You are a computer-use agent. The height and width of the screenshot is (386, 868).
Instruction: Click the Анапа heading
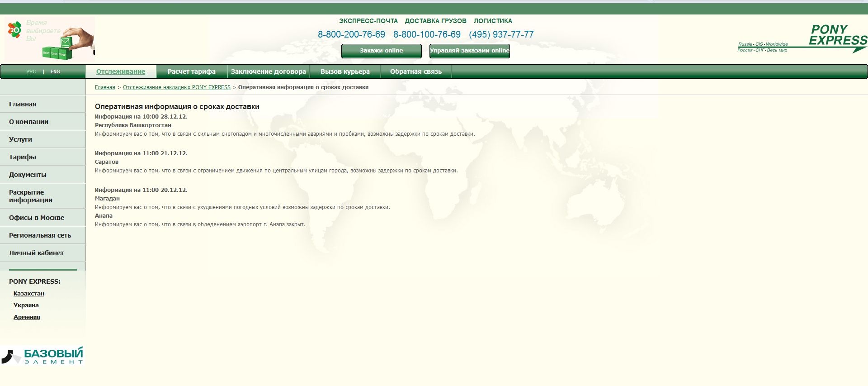[x=104, y=216]
